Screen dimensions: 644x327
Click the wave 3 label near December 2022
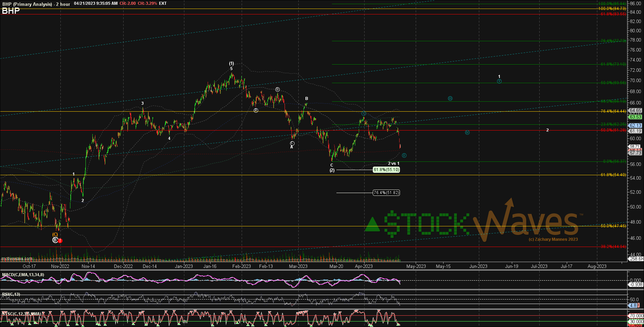(x=142, y=103)
